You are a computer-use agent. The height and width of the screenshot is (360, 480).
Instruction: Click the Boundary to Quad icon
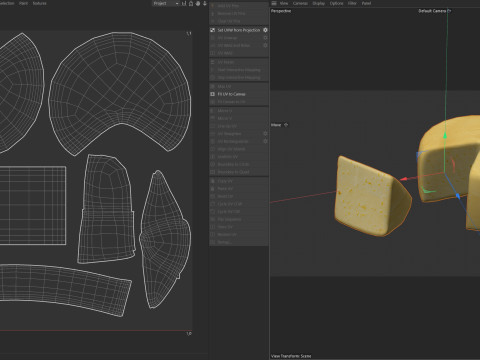point(212,172)
